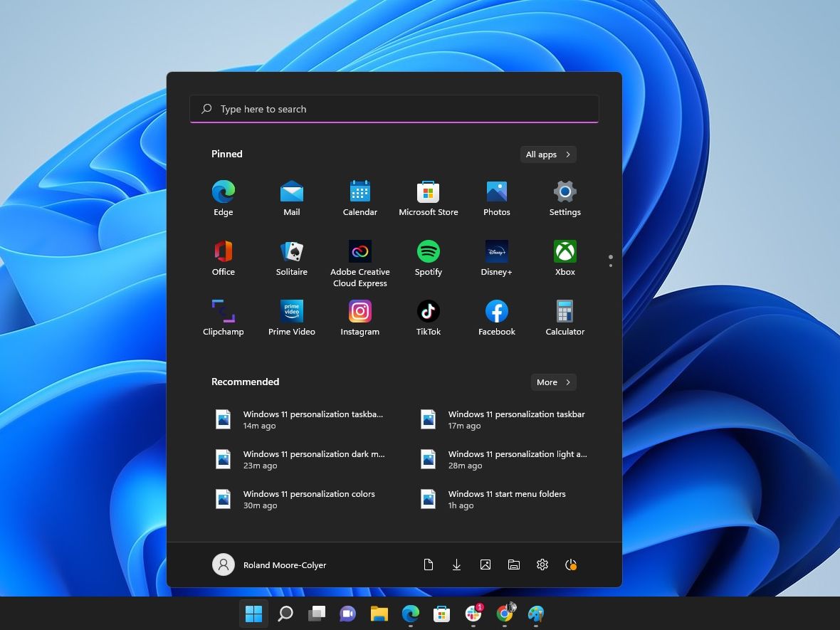Image resolution: width=840 pixels, height=630 pixels.
Task: Open the Downloads shortcut near the power button
Action: (456, 564)
